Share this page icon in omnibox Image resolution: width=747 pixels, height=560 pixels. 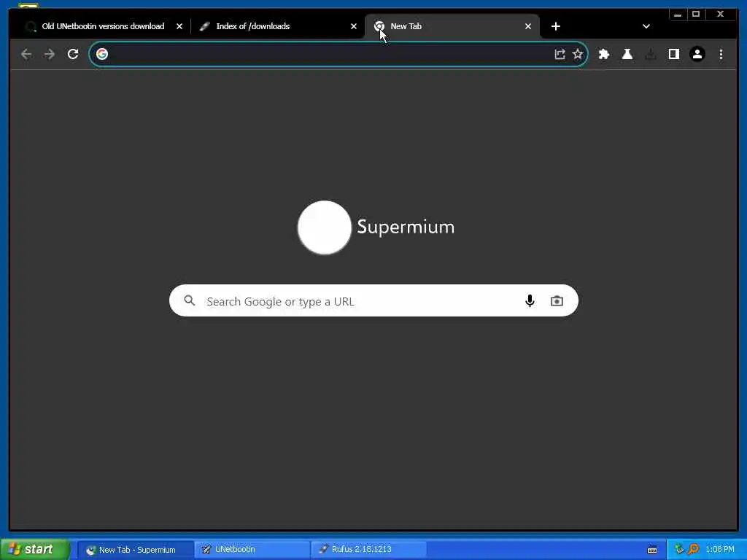(560, 54)
